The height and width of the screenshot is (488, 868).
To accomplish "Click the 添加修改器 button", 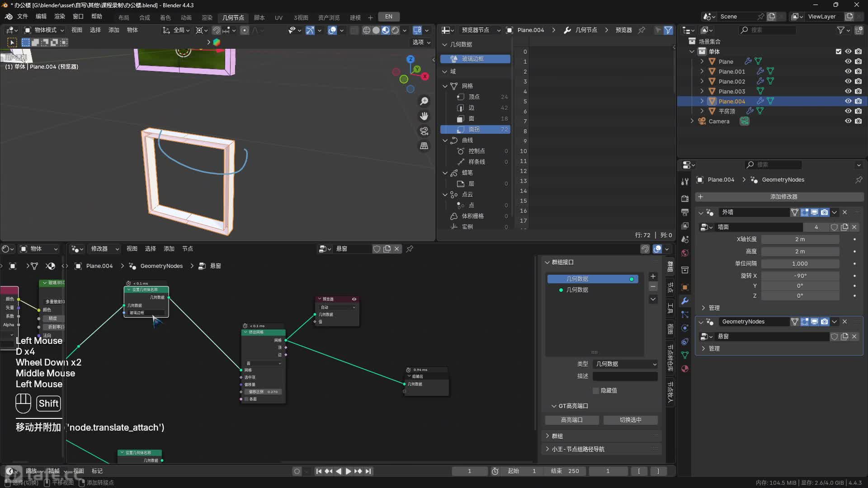I will tap(779, 197).
